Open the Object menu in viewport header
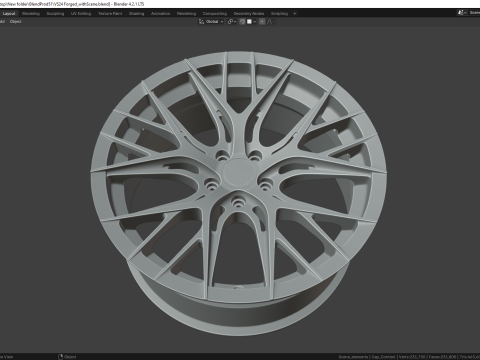Viewport: 480px width, 360px height. pos(15,22)
